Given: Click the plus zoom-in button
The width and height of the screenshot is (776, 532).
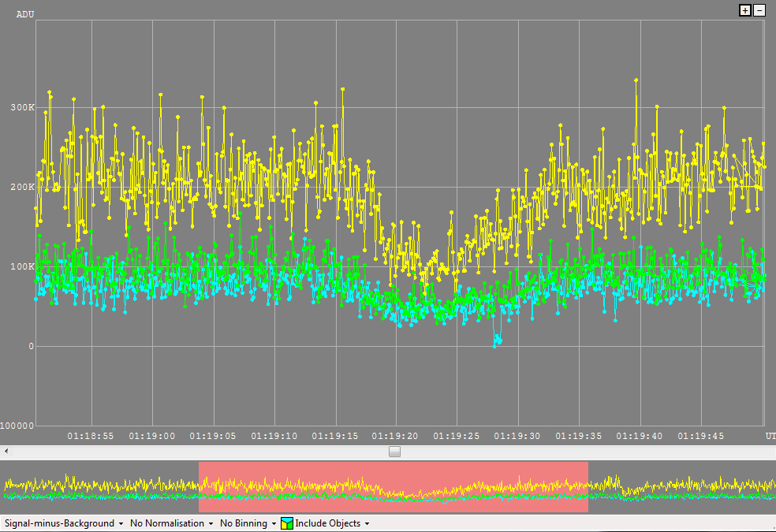Looking at the screenshot, I should click(x=744, y=10).
